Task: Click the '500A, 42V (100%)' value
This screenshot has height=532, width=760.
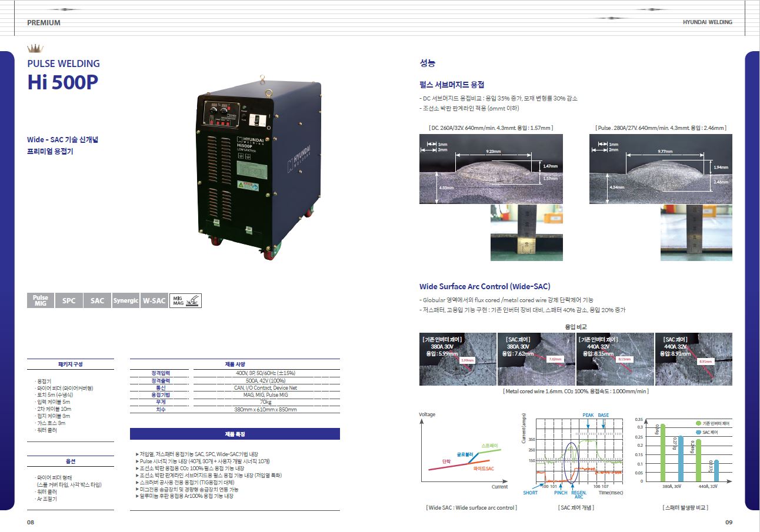Action: click(x=265, y=380)
